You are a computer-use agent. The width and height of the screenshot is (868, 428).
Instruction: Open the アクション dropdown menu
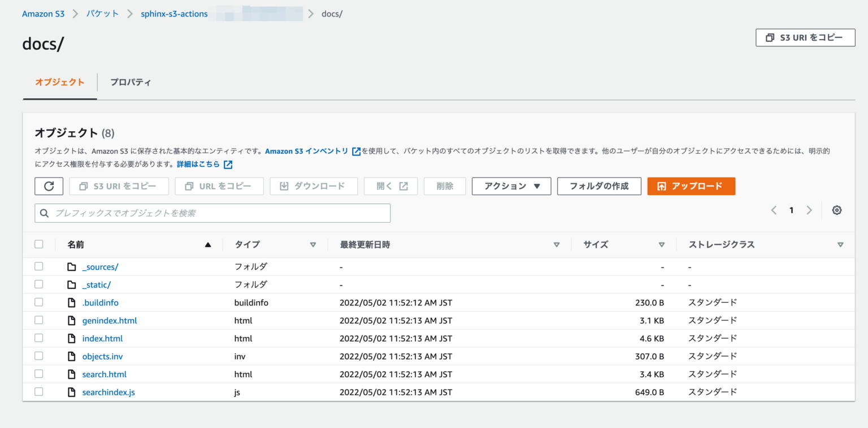511,186
